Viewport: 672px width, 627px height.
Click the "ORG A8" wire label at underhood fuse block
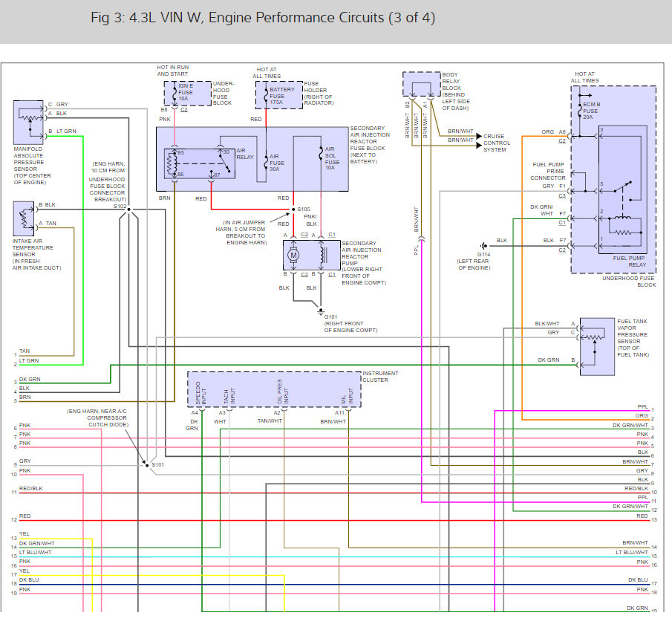[x=554, y=132]
